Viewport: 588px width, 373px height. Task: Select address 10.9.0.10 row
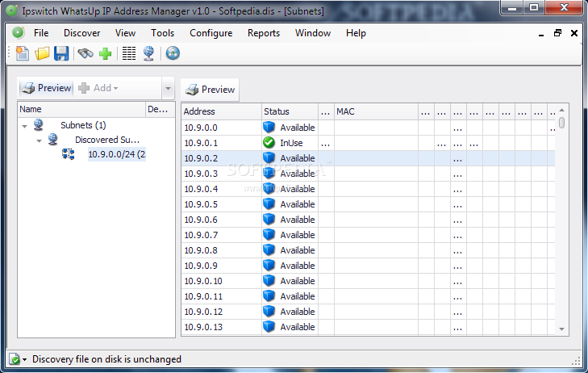click(x=369, y=281)
